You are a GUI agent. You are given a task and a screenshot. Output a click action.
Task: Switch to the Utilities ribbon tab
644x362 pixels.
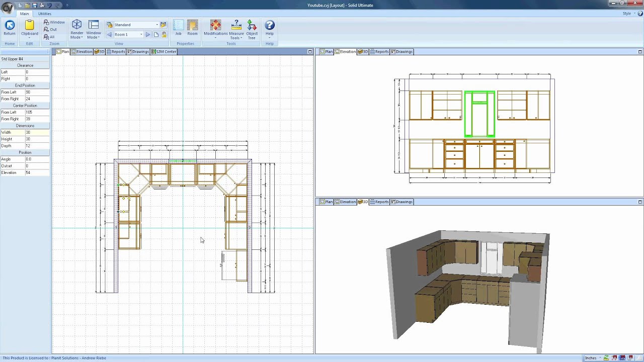(44, 14)
